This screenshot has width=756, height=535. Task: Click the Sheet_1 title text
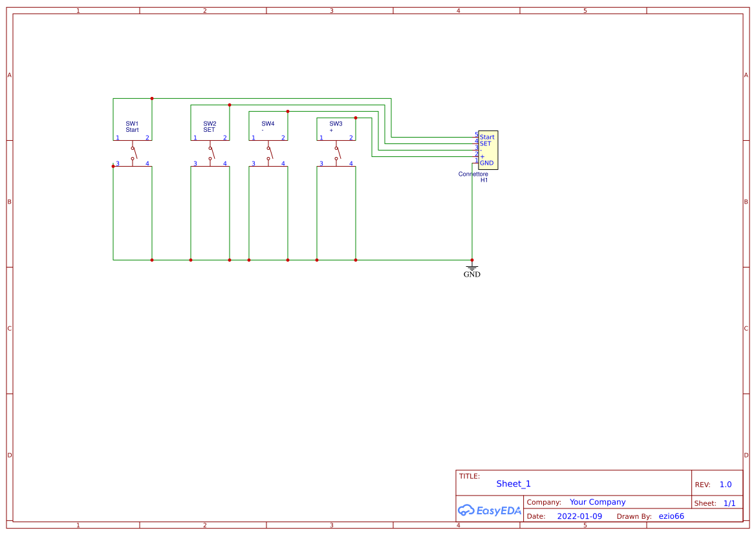513,483
